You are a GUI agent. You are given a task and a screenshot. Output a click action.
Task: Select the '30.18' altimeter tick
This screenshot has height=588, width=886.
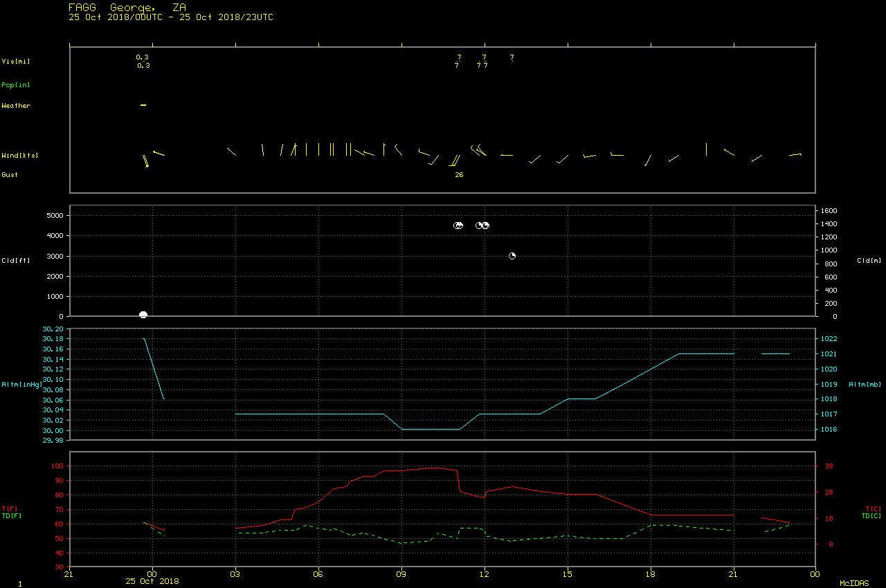[x=53, y=340]
